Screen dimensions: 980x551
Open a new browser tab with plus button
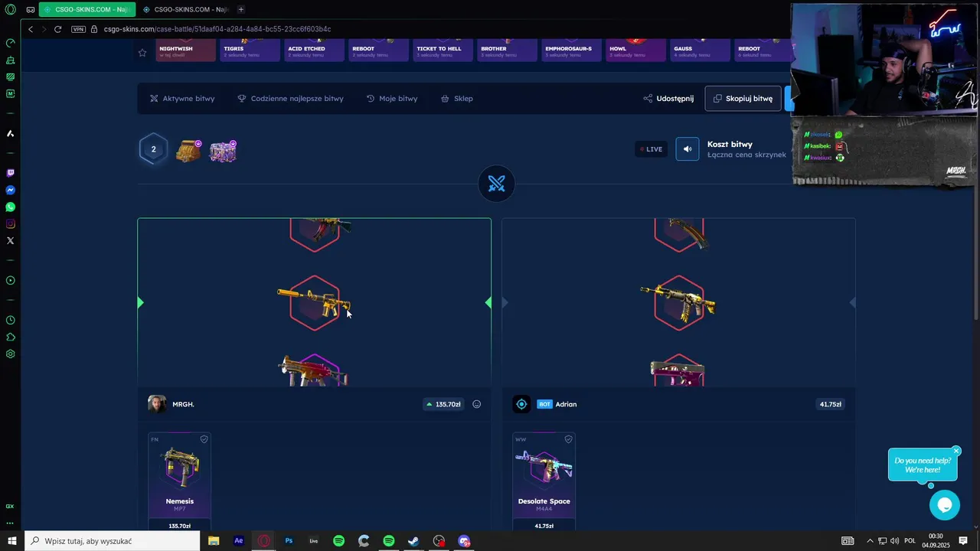(240, 9)
